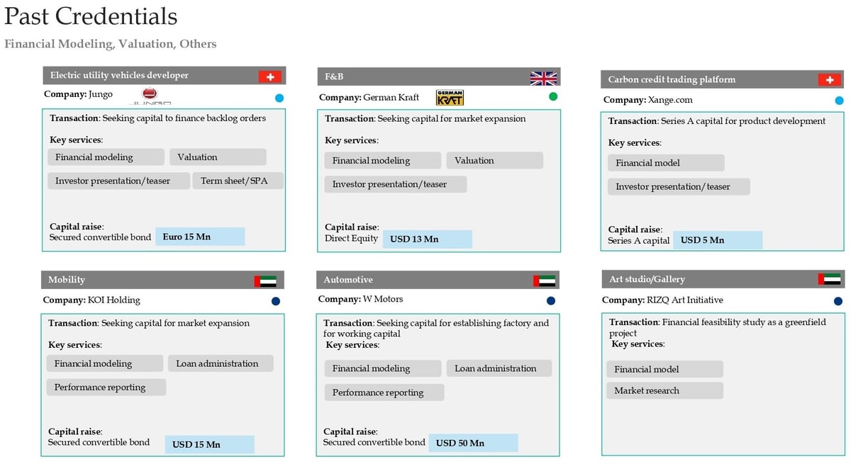
Task: Click the dark blue dot beside W Motors
Action: coord(551,301)
